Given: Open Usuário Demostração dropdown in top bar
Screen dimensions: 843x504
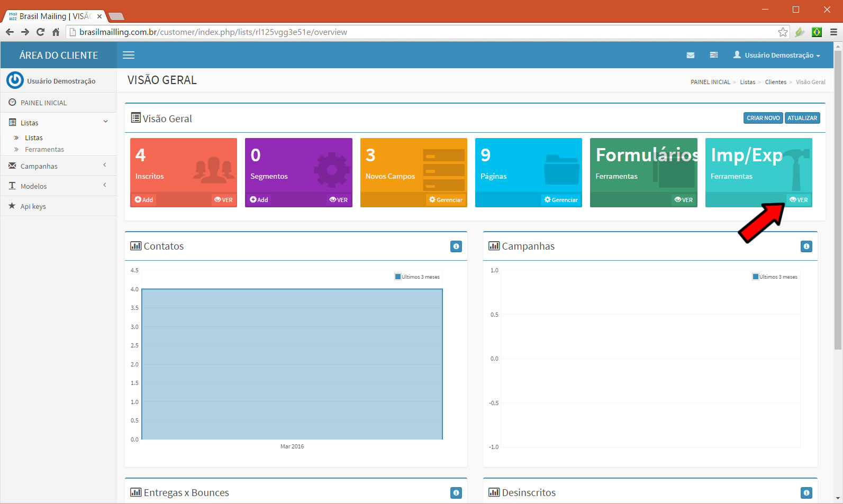Looking at the screenshot, I should (776, 55).
